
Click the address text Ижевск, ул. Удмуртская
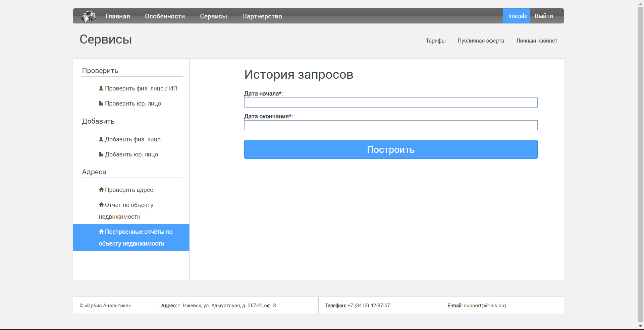[x=227, y=306]
